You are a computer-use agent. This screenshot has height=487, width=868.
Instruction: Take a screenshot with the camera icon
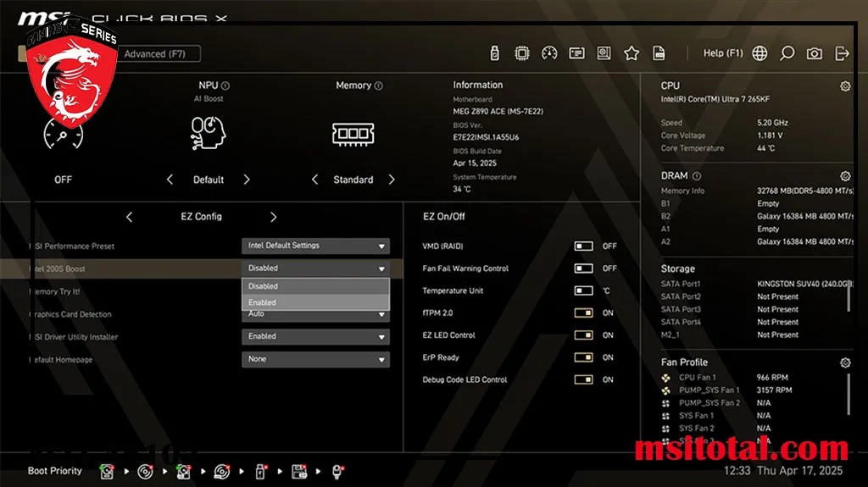click(814, 53)
